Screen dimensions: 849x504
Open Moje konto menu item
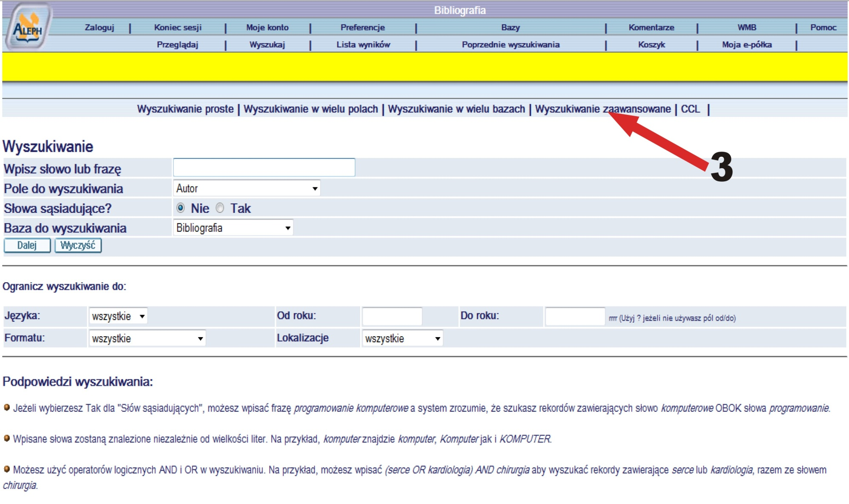[x=267, y=28]
